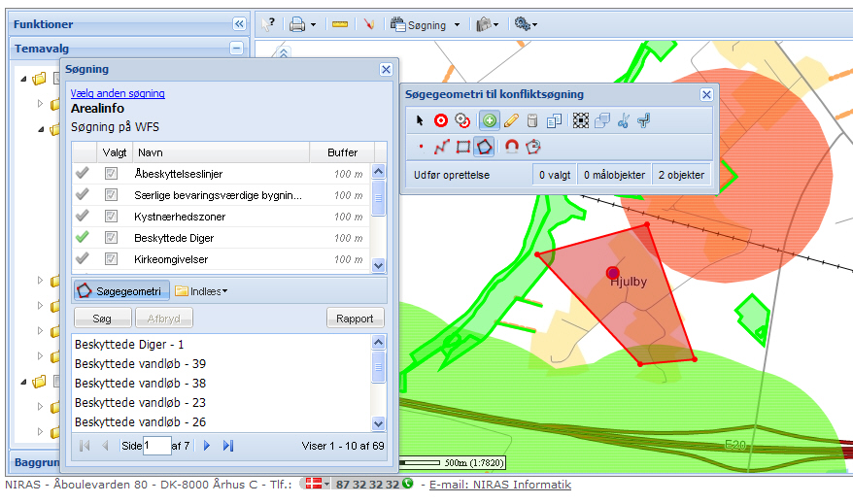The image size is (853, 504).
Task: Select the yellow ruler measure tool
Action: point(340,24)
